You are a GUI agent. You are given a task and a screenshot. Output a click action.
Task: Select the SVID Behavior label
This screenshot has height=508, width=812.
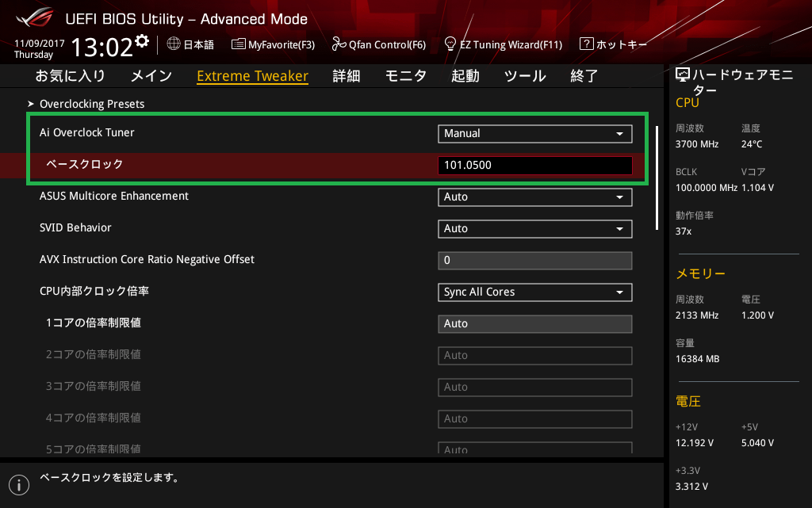pyautogui.click(x=75, y=227)
